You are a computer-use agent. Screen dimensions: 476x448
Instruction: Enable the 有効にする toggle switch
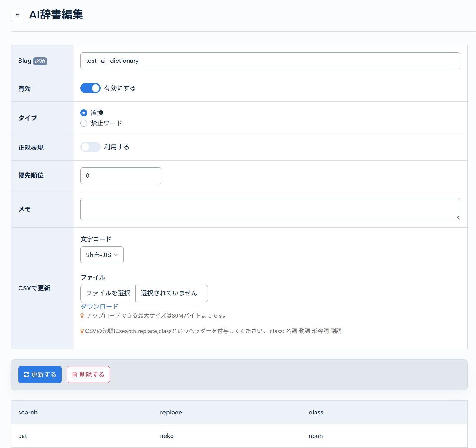(x=90, y=88)
